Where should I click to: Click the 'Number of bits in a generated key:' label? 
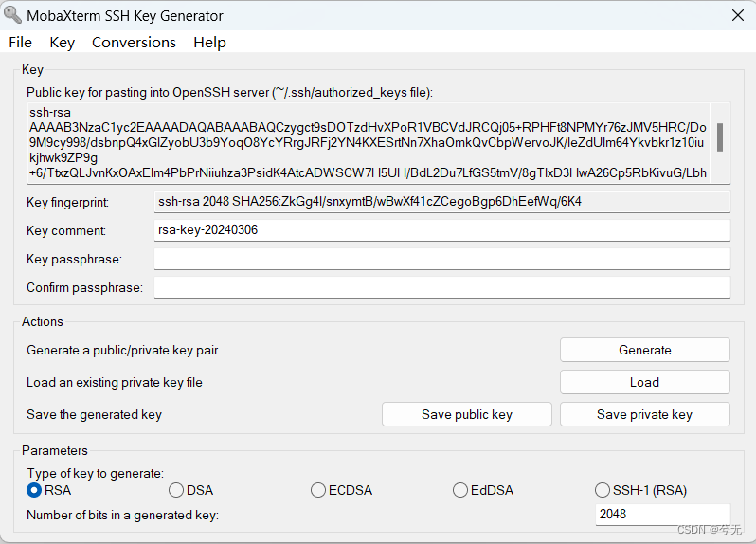coord(122,515)
